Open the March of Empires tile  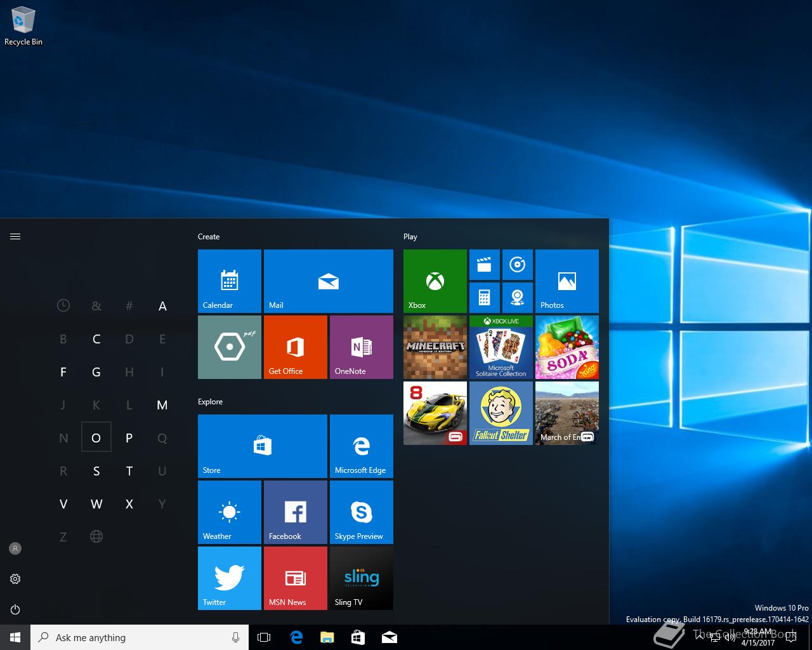click(x=567, y=413)
